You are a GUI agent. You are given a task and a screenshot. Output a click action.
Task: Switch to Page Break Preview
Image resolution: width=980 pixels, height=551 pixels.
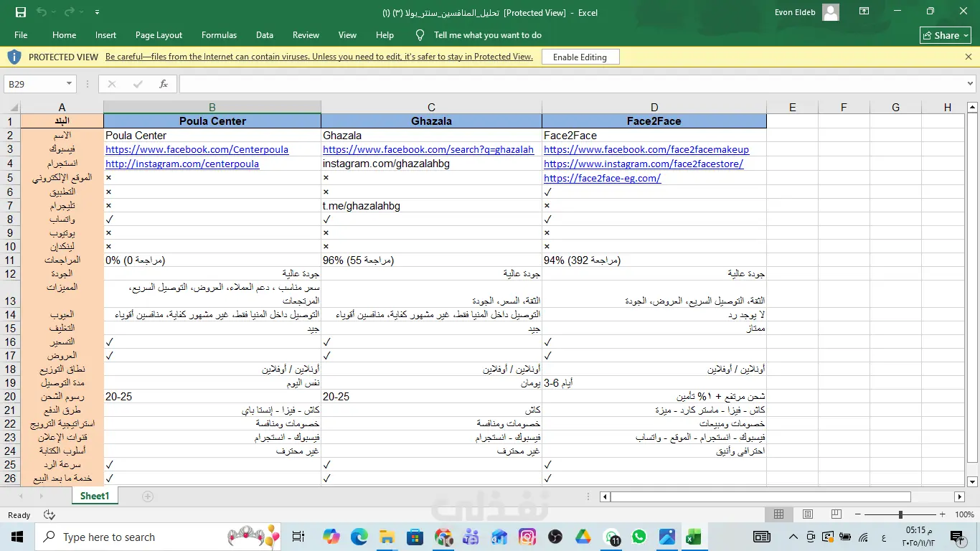[837, 514]
